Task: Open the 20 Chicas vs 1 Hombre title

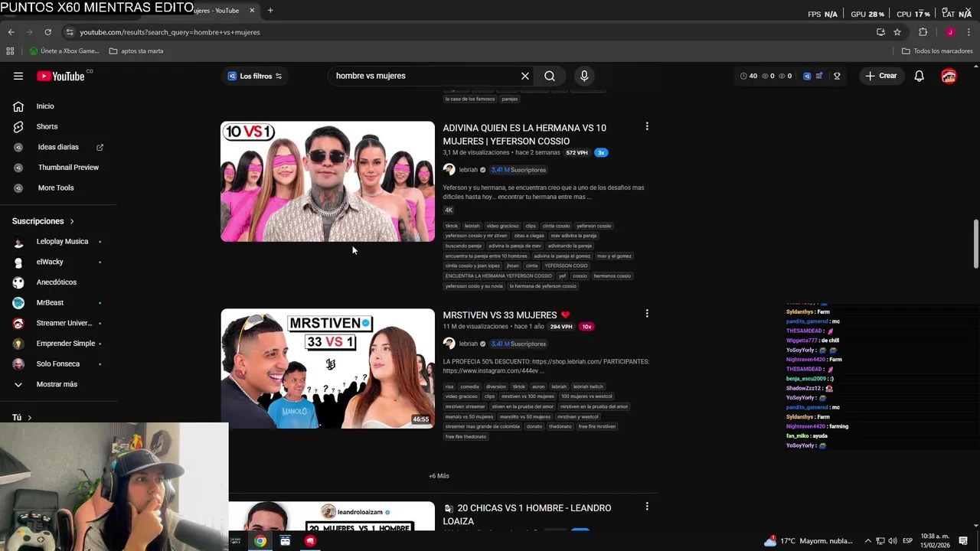Action: (527, 514)
